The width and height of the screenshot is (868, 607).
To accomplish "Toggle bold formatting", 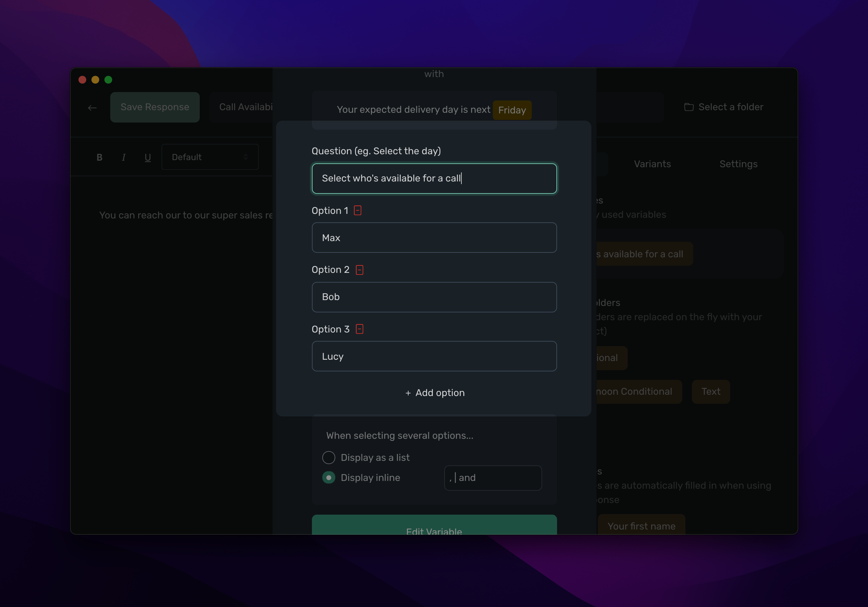I will pos(100,157).
